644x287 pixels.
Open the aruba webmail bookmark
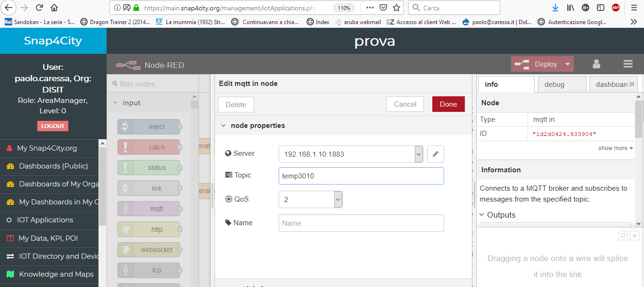358,22
